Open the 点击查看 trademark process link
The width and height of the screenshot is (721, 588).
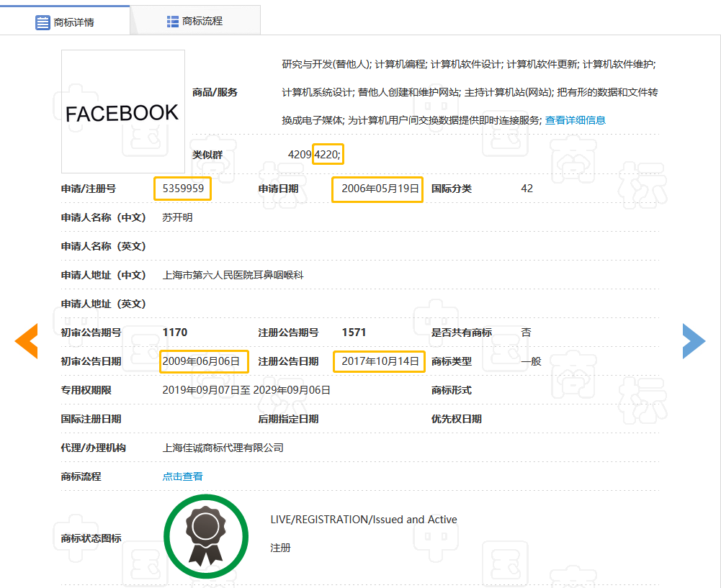coord(183,476)
